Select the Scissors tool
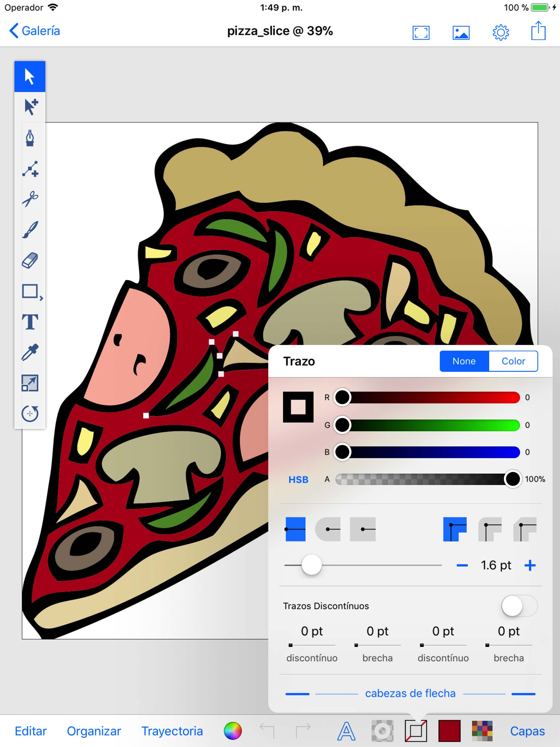This screenshot has width=560, height=747. coord(30,199)
